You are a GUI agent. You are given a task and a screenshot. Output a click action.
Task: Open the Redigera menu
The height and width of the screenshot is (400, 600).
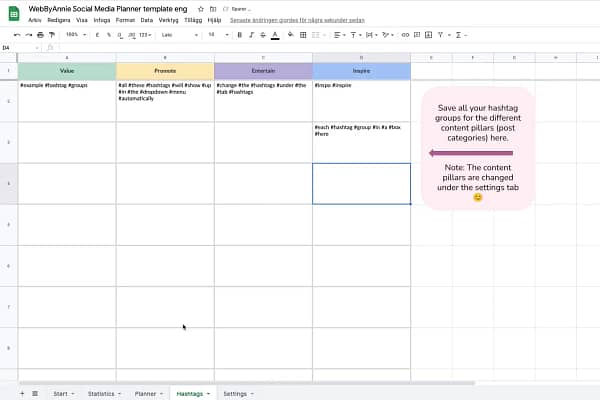(59, 20)
